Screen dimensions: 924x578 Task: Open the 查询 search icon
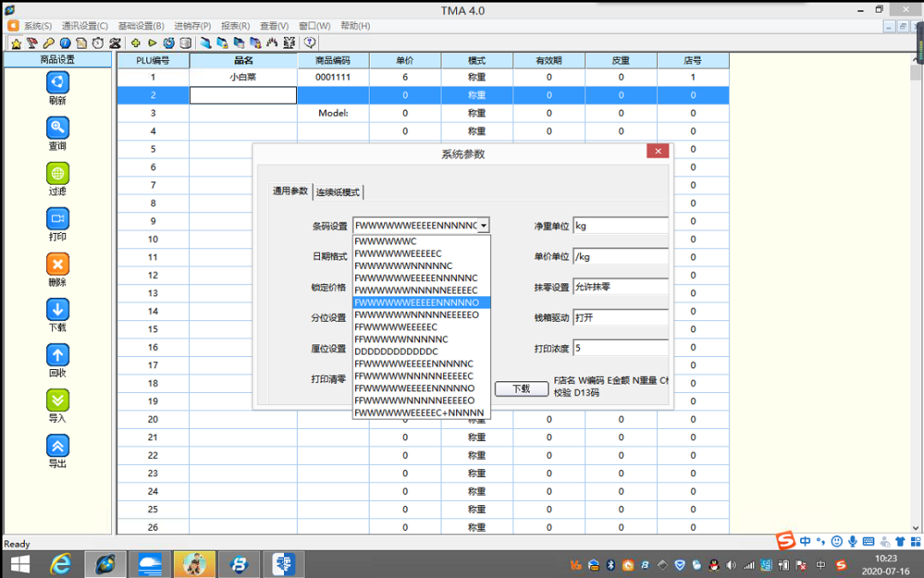point(57,128)
